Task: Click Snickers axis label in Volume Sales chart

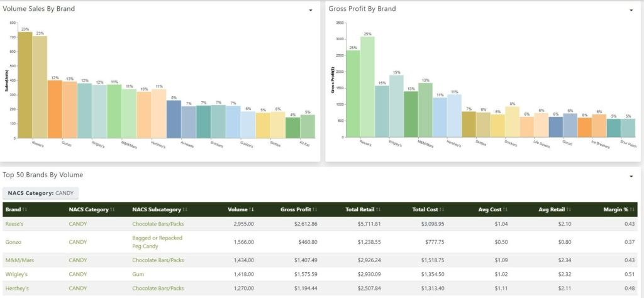Action: (217, 145)
